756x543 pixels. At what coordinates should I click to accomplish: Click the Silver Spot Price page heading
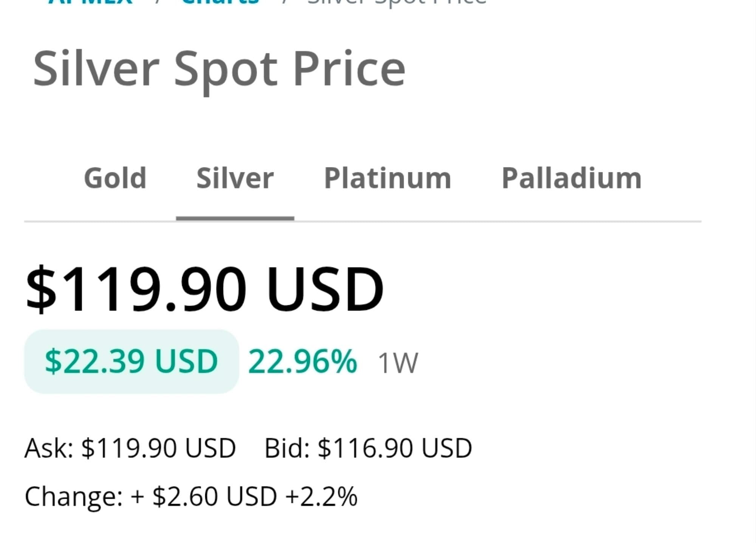click(219, 69)
